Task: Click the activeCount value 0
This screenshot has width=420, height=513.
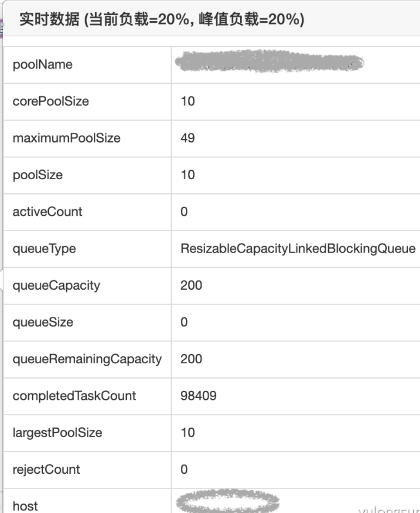Action: pyautogui.click(x=184, y=212)
